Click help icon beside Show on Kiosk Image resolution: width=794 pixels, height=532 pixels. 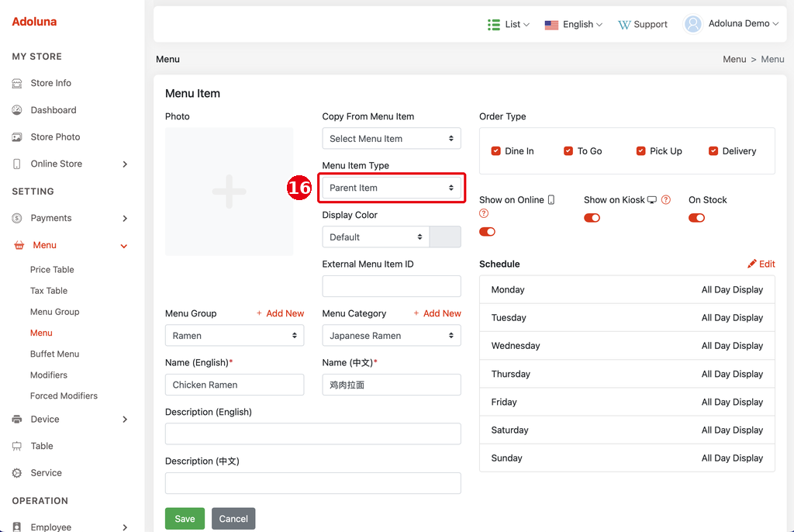click(666, 199)
